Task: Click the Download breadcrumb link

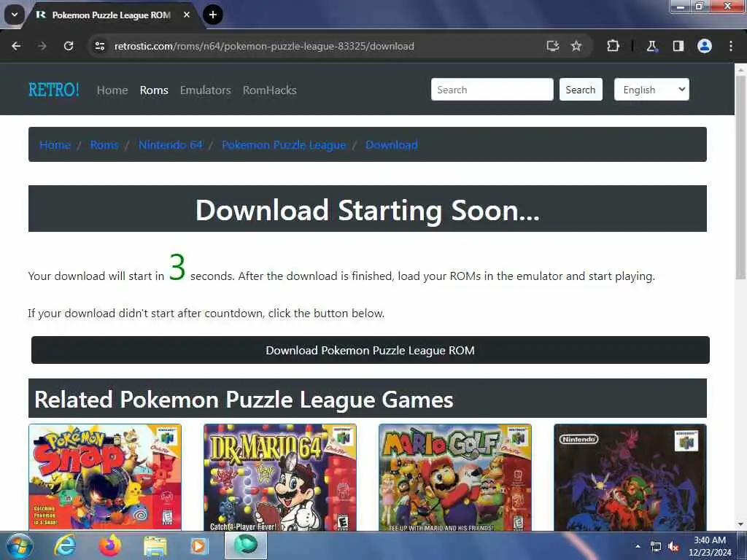Action: coord(392,145)
